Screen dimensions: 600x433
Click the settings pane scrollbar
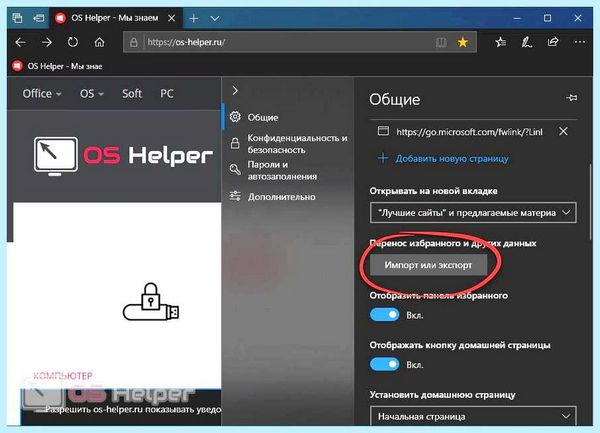591,203
